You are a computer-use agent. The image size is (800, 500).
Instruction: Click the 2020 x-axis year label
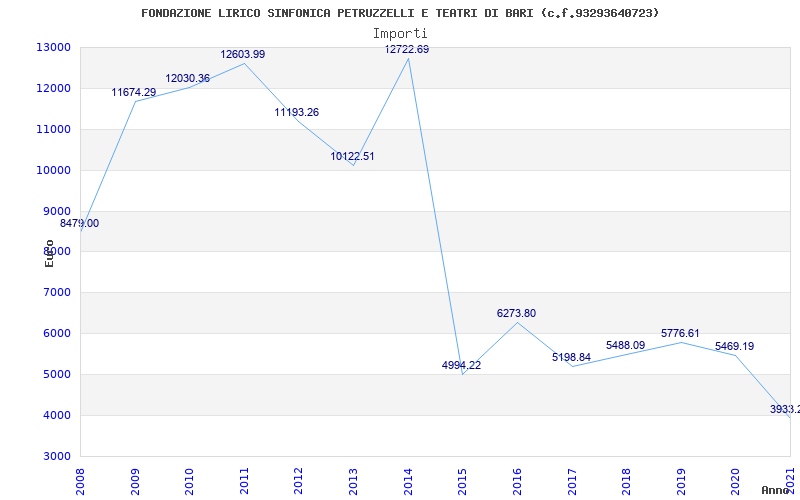tap(736, 482)
